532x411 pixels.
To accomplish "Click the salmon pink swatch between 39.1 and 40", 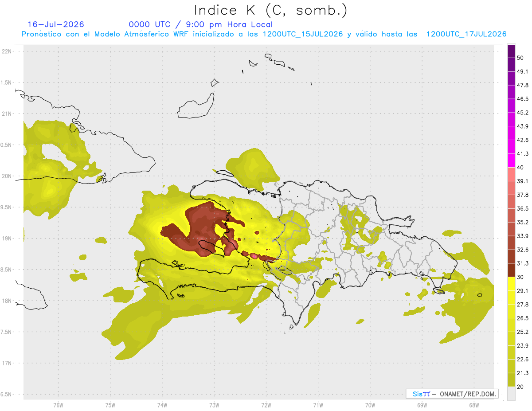I will pyautogui.click(x=511, y=174).
